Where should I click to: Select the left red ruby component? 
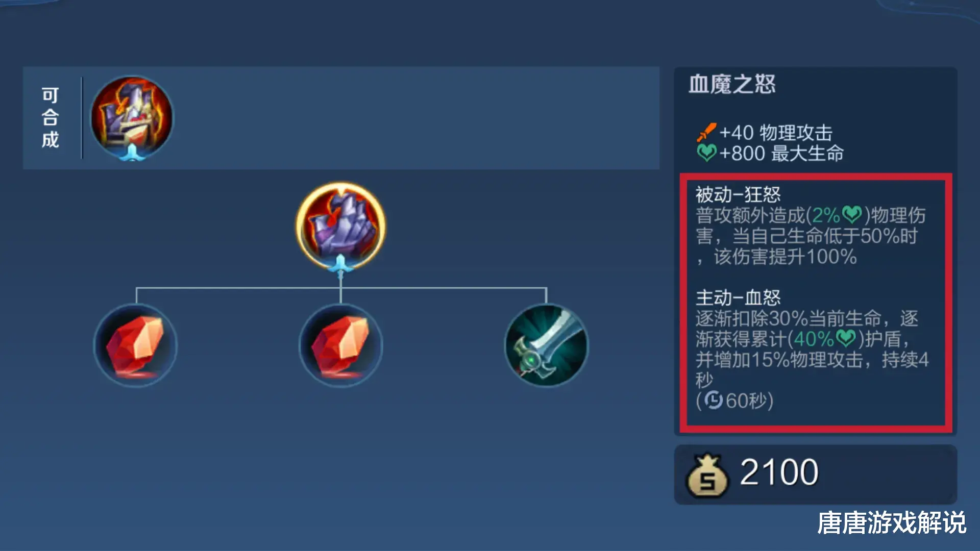pos(135,346)
